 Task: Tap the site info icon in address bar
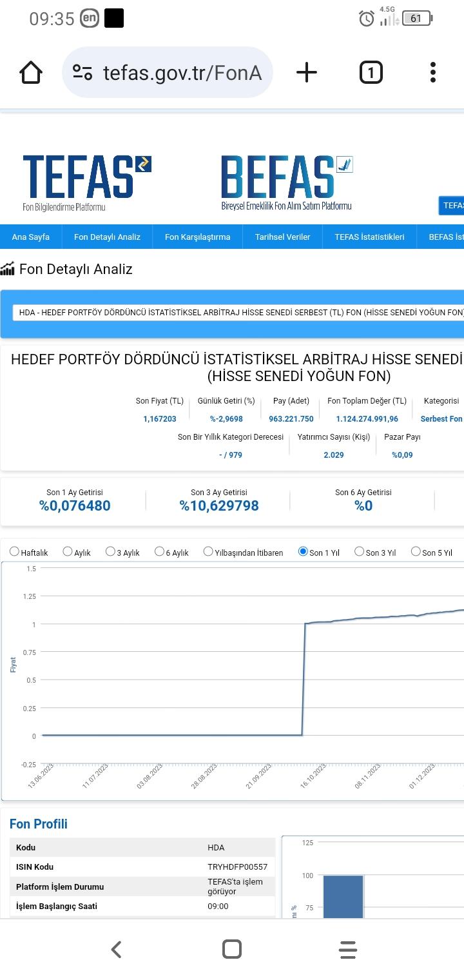coord(82,72)
